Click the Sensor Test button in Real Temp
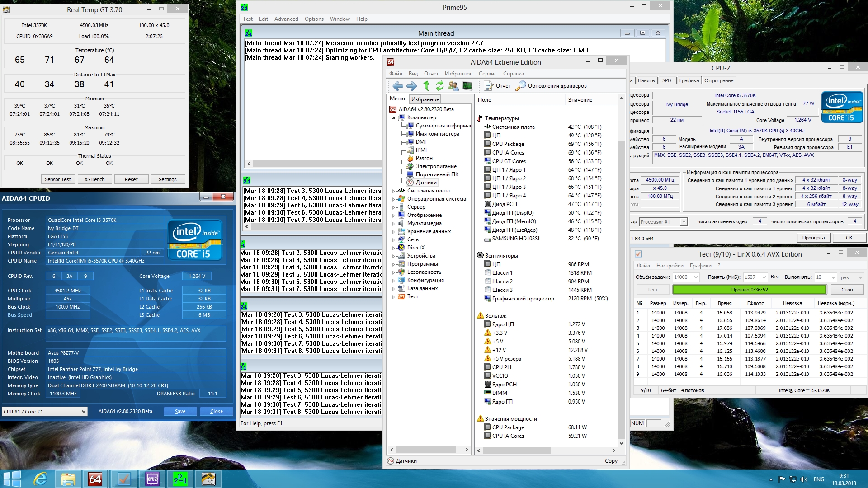This screenshot has width=868, height=488. pos(58,179)
